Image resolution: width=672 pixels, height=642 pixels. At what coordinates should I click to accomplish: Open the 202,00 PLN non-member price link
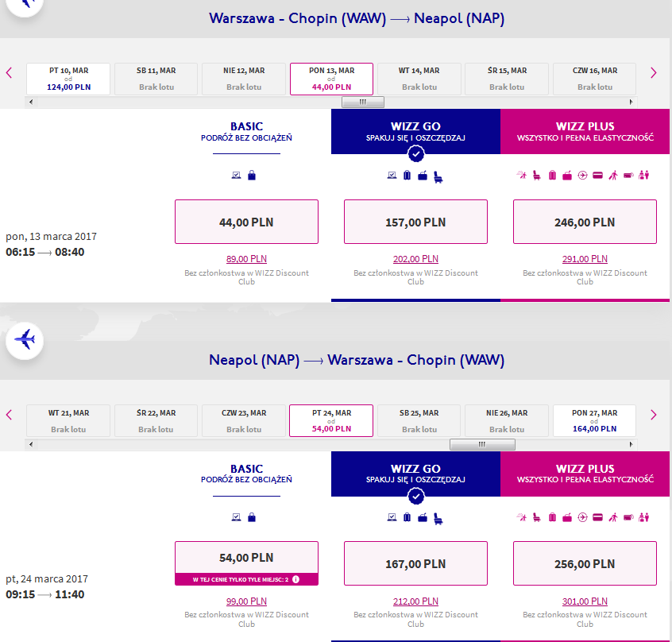click(x=415, y=259)
